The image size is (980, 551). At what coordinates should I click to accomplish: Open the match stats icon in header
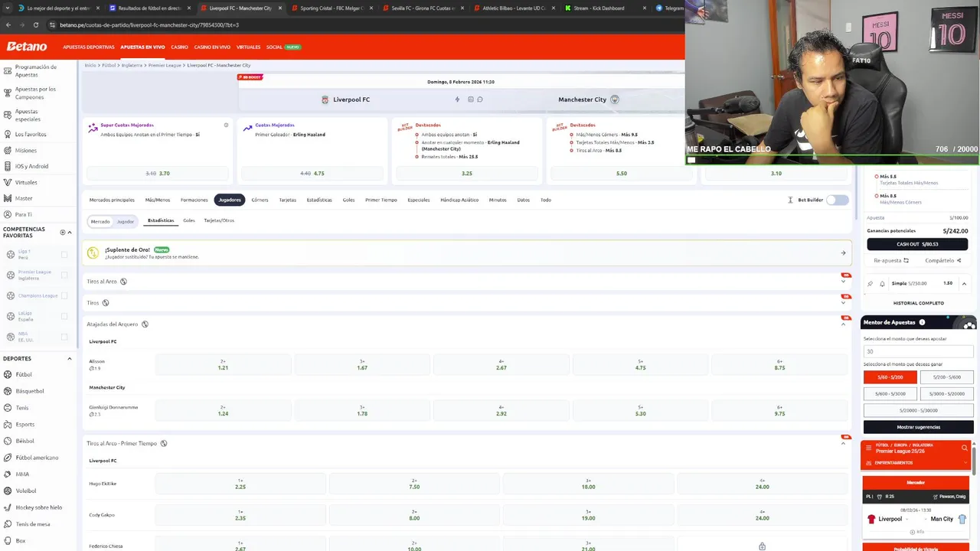[470, 99]
